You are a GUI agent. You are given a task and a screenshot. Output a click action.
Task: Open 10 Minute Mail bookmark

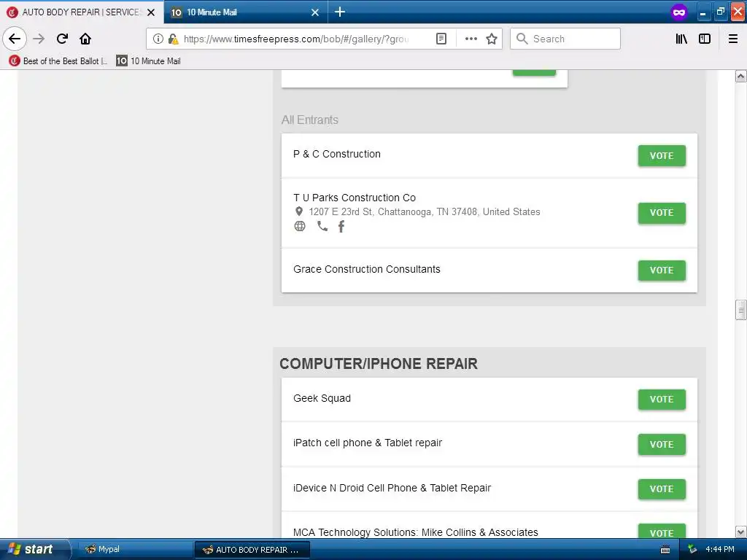click(x=149, y=61)
